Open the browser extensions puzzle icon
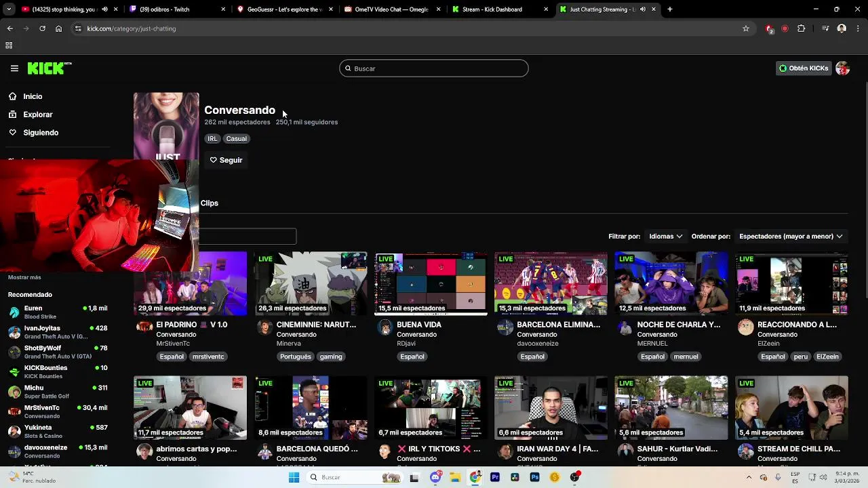This screenshot has height=488, width=868. 802,28
